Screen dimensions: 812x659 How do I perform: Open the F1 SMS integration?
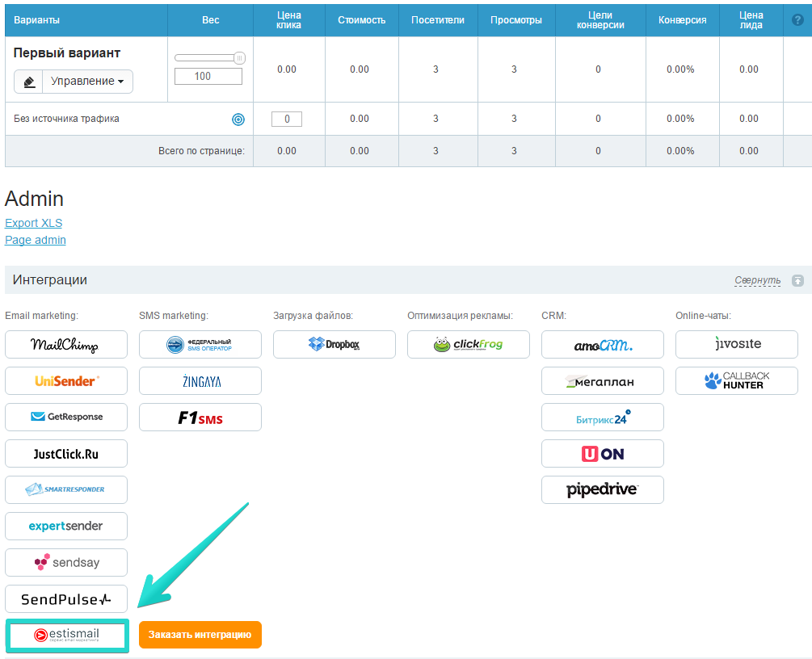coord(200,418)
